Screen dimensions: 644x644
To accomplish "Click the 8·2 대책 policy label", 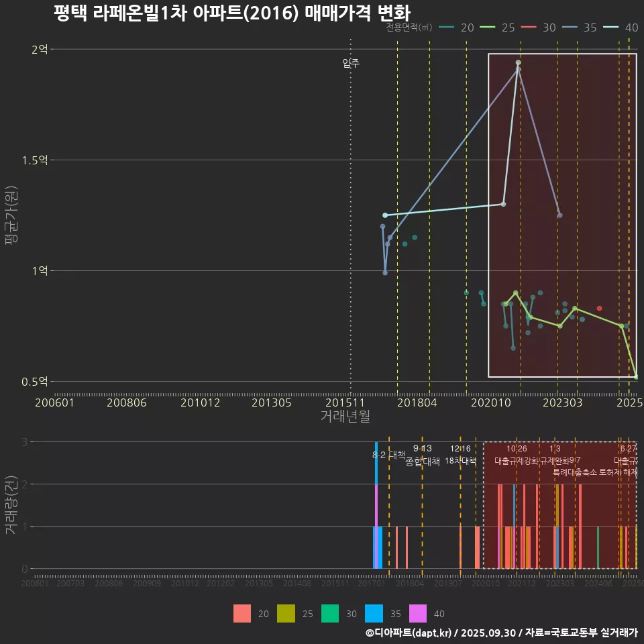I will (x=389, y=454).
